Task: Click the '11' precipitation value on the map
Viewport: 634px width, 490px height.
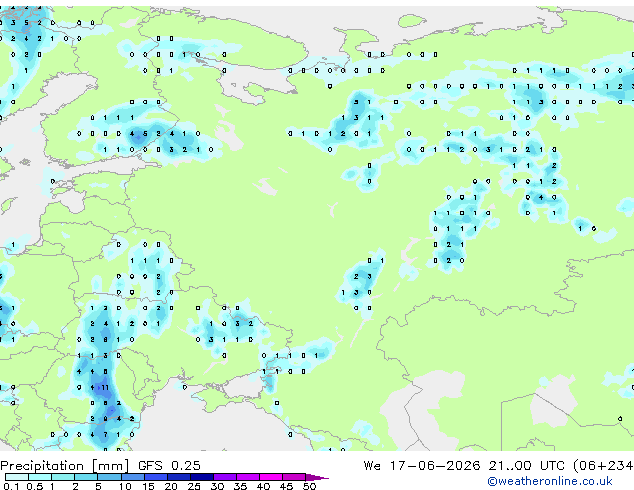Action: pos(105,387)
